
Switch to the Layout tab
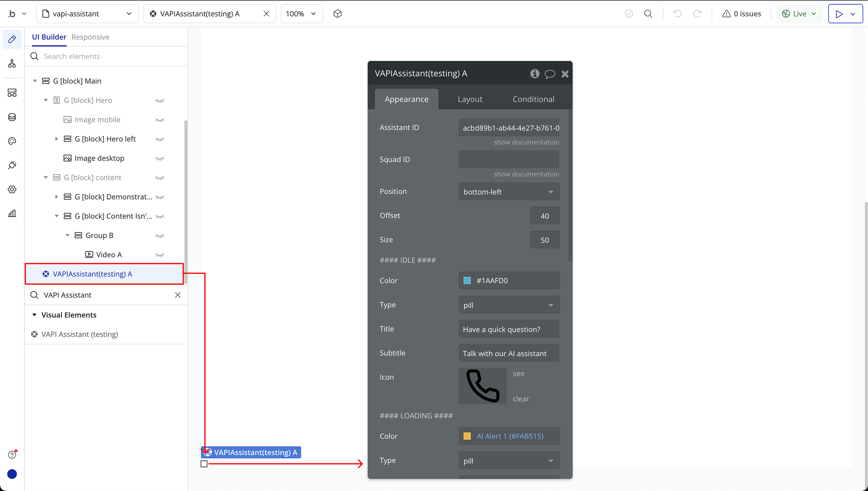pos(470,99)
